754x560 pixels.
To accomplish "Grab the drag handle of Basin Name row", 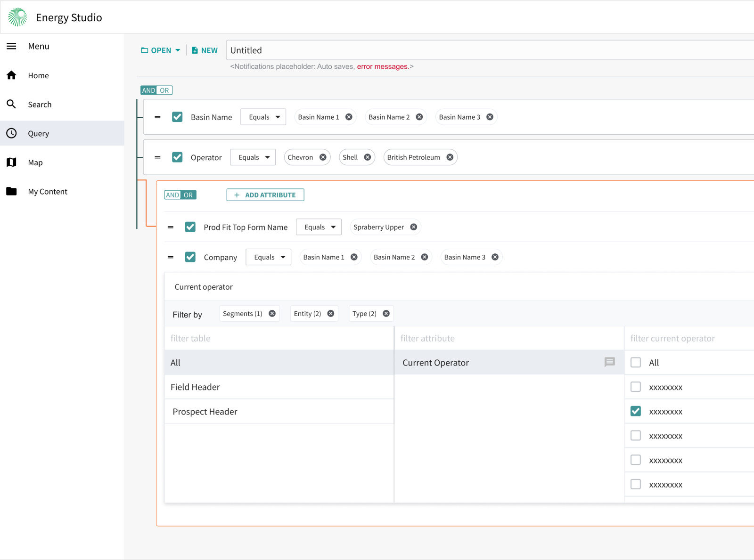I will 158,117.
